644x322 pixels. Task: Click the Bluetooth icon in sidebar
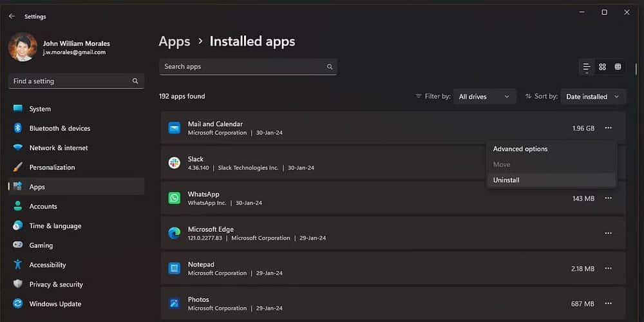click(17, 128)
